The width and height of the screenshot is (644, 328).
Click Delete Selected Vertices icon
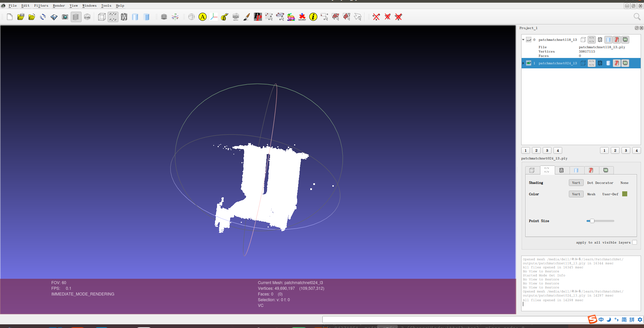pyautogui.click(x=376, y=17)
